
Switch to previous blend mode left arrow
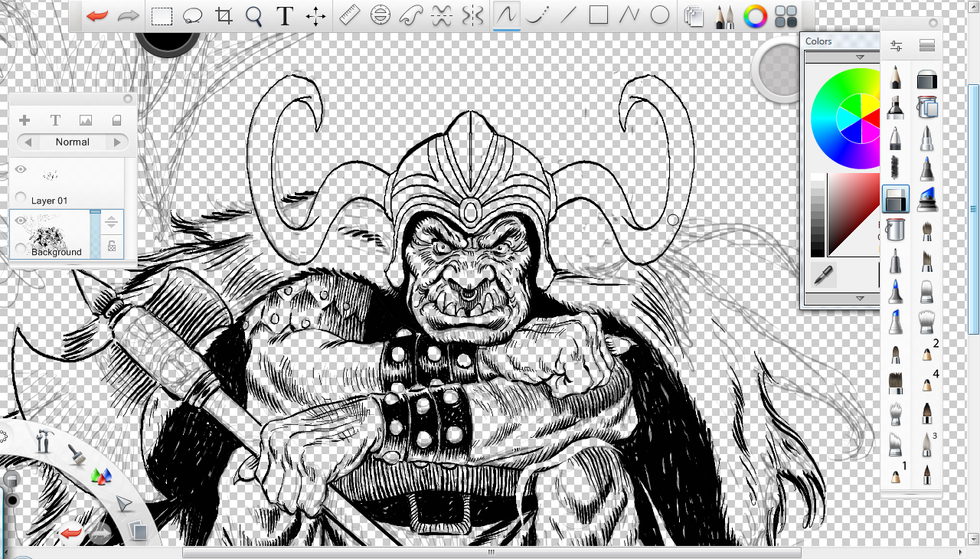point(28,142)
